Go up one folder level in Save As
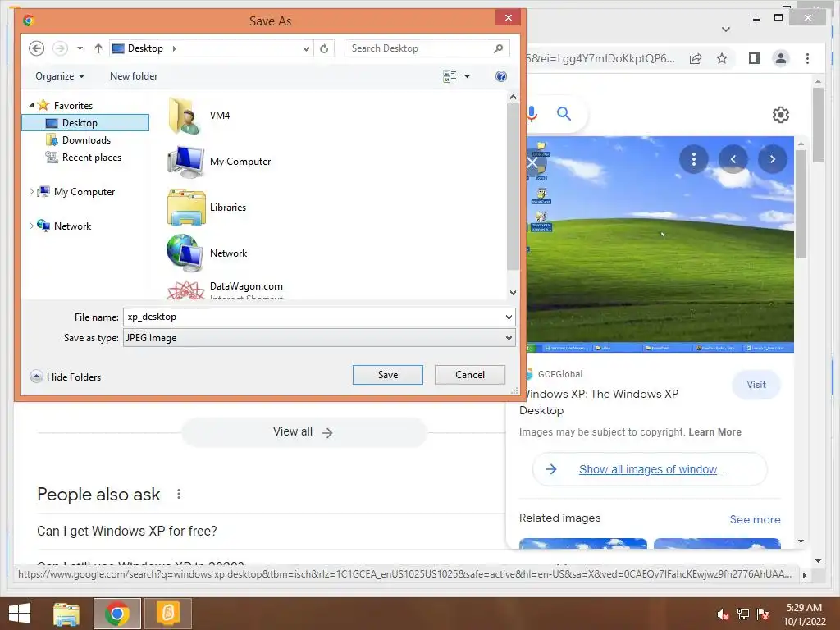Image resolution: width=840 pixels, height=630 pixels. click(x=98, y=48)
